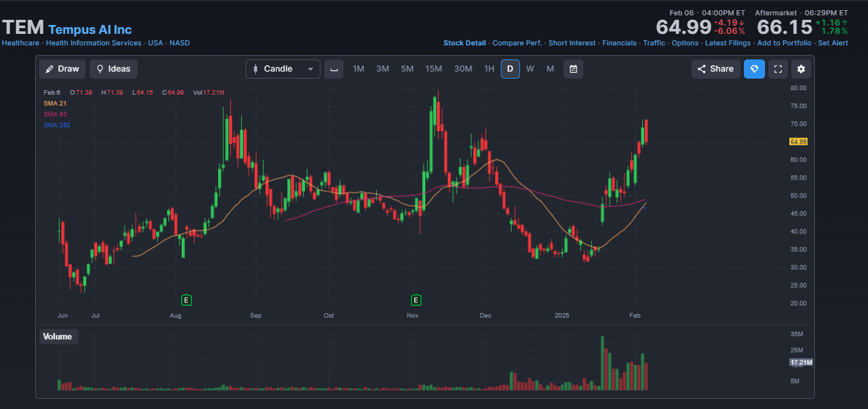Select the 3M interval
Image resolution: width=868 pixels, height=409 pixels.
tap(383, 69)
